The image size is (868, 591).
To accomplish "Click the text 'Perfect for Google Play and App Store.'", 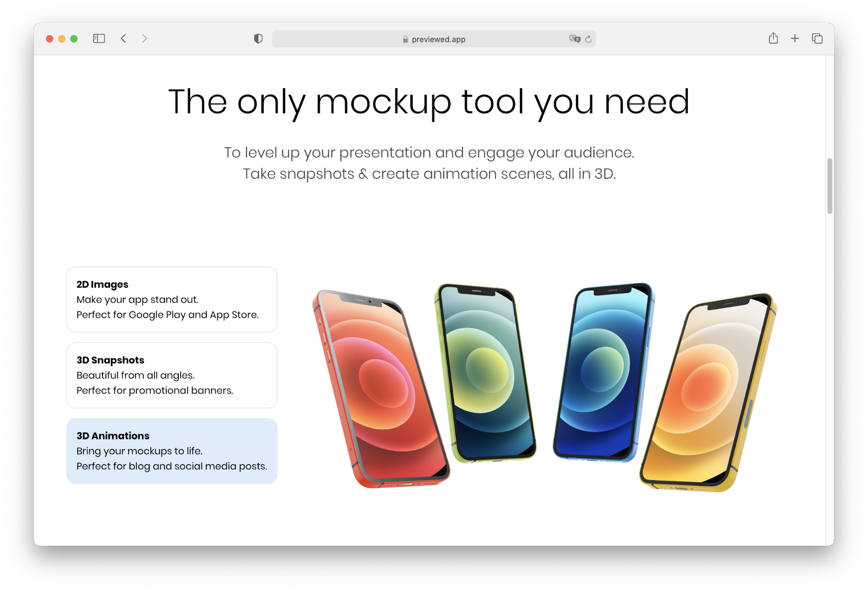I will click(168, 315).
